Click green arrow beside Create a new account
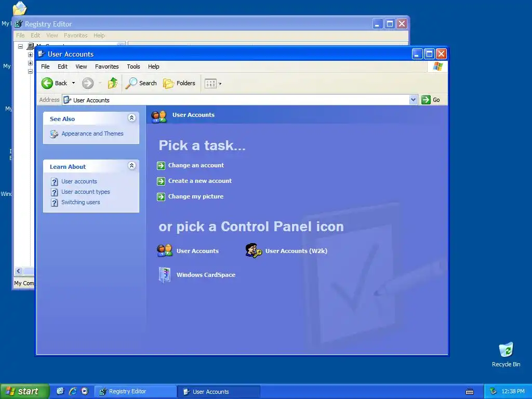 (x=161, y=181)
